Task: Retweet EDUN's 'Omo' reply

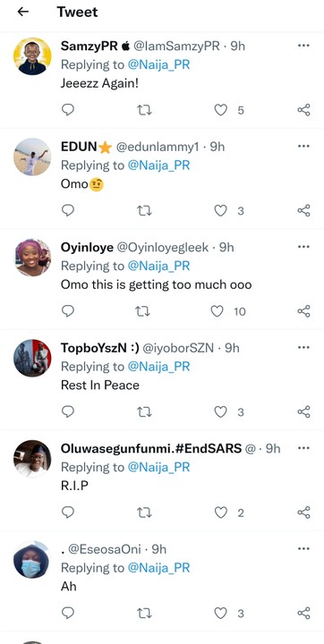Action: (x=144, y=211)
